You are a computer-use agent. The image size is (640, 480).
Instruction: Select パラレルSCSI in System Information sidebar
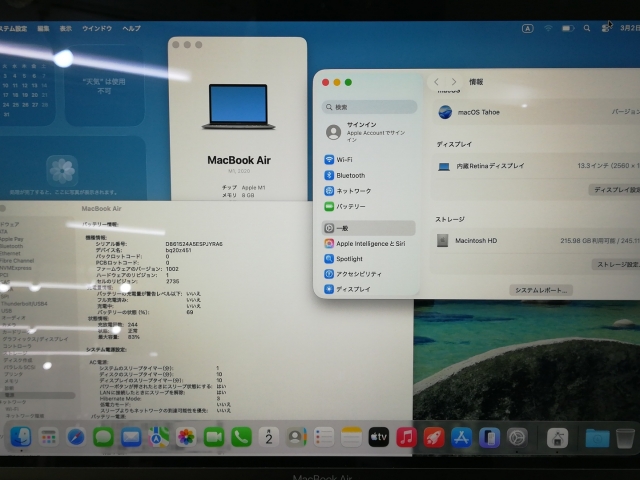pos(20,367)
